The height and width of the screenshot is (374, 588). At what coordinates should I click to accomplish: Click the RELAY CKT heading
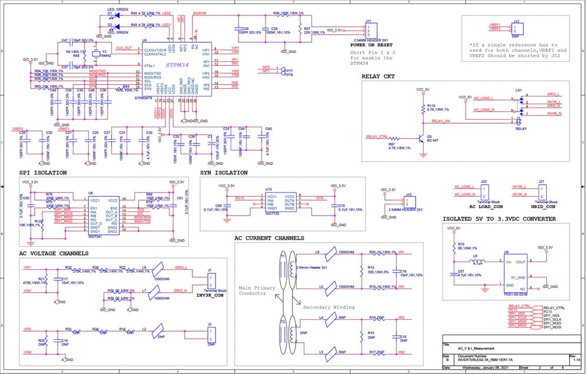pyautogui.click(x=378, y=77)
